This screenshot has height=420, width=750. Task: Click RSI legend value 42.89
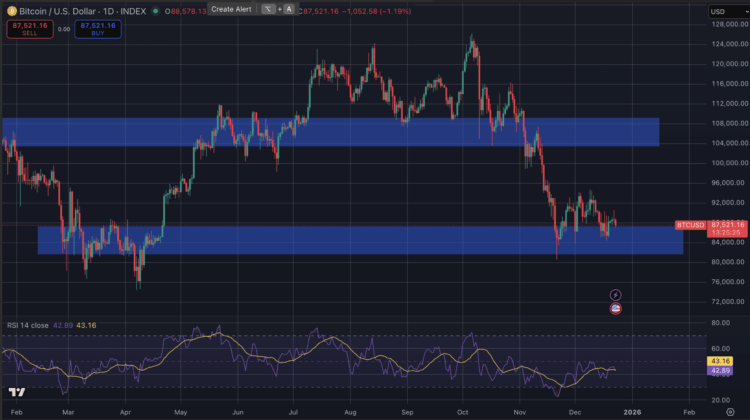coord(63,325)
